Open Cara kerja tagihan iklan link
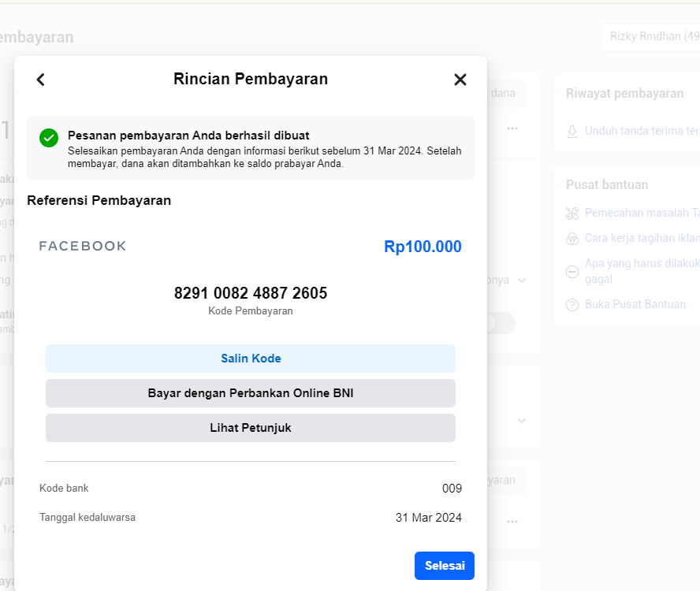 pos(642,238)
